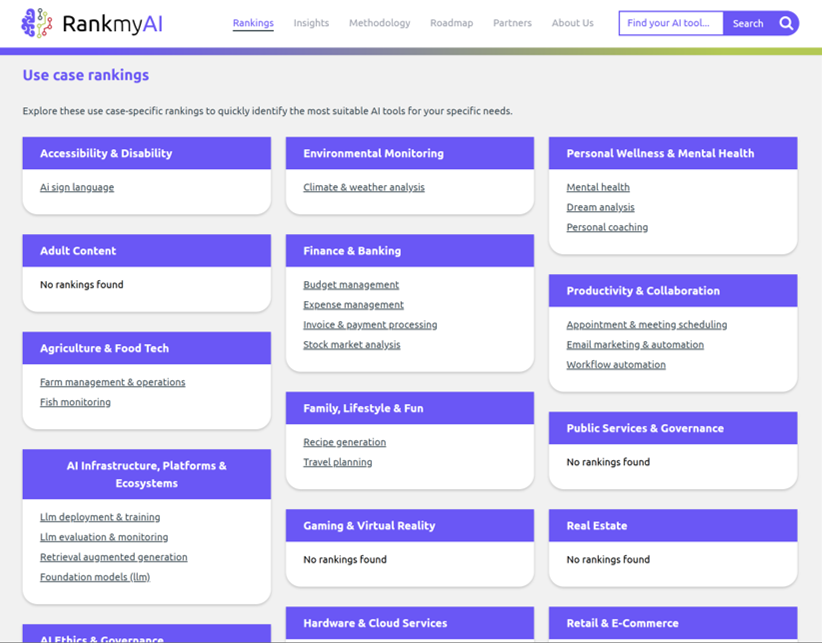The image size is (822, 643).
Task: Click 'No rankings found' under Adult Content
Action: point(82,285)
